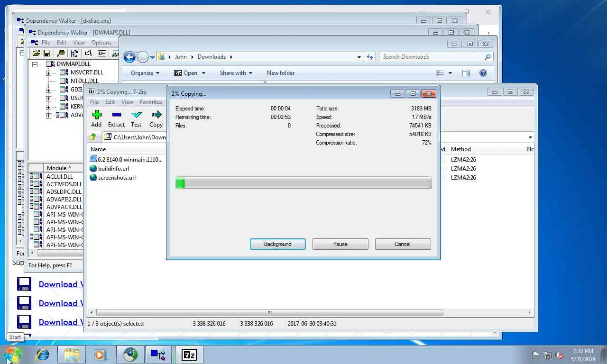Click the Up folder icon in 7-Zip

point(93,137)
